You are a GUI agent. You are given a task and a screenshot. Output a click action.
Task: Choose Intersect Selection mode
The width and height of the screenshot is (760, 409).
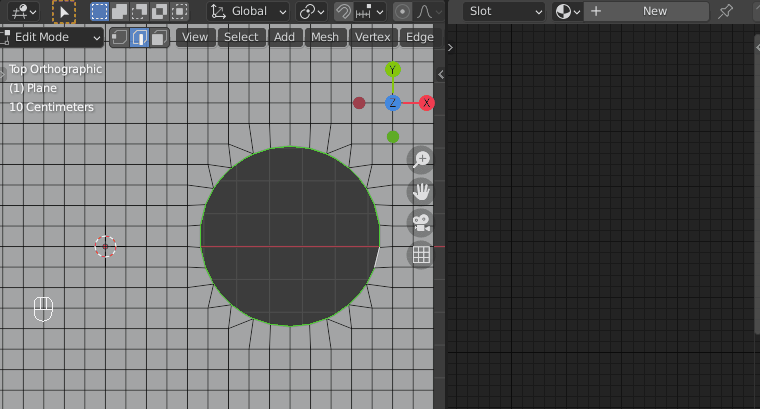[179, 11]
